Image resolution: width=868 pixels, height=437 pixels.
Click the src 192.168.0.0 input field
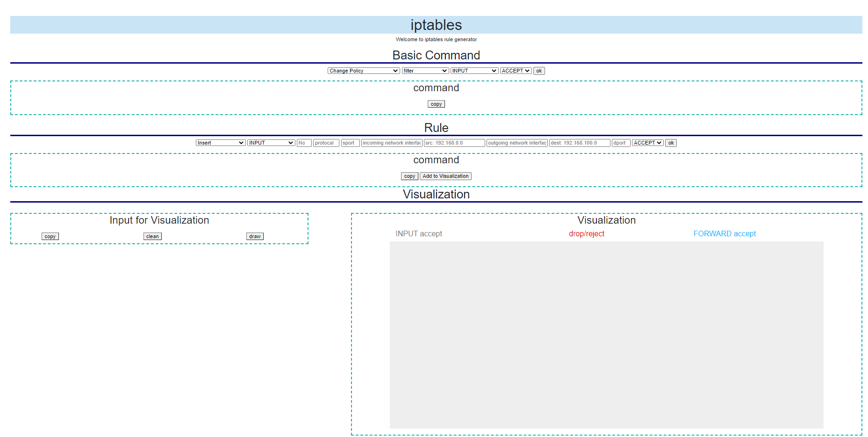click(454, 143)
